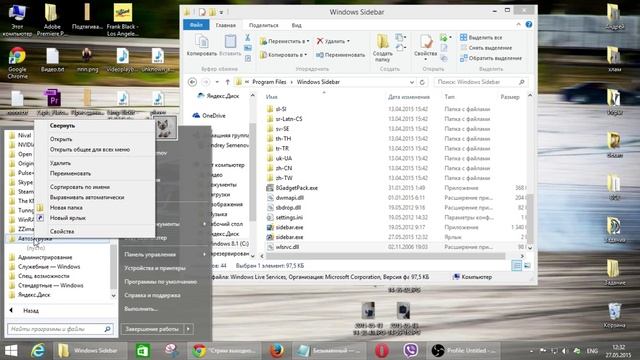The width and height of the screenshot is (640, 360).
Task: Click OneDrive in the navigation pane
Action: click(213, 116)
